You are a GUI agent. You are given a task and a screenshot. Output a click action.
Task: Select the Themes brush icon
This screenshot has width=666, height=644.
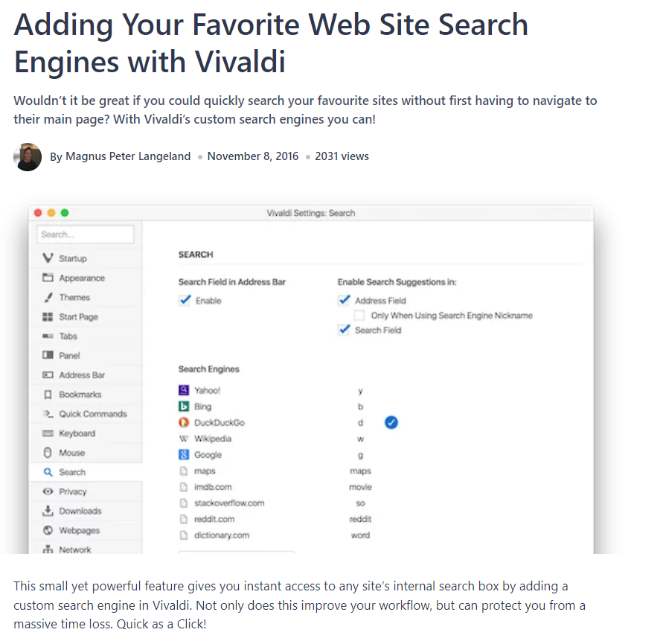point(48,297)
